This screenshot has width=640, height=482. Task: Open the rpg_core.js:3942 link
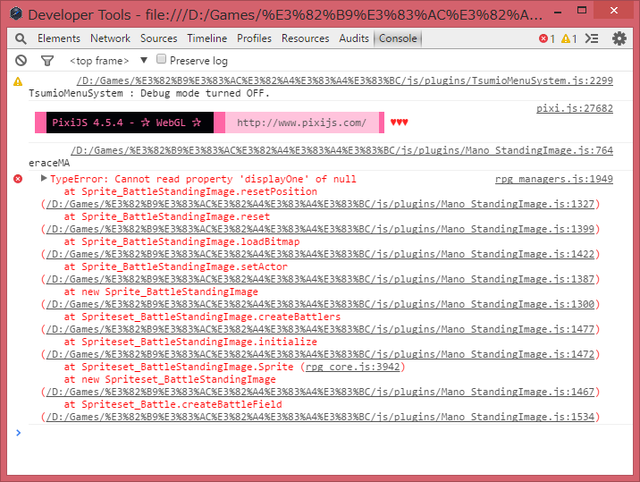click(x=353, y=367)
